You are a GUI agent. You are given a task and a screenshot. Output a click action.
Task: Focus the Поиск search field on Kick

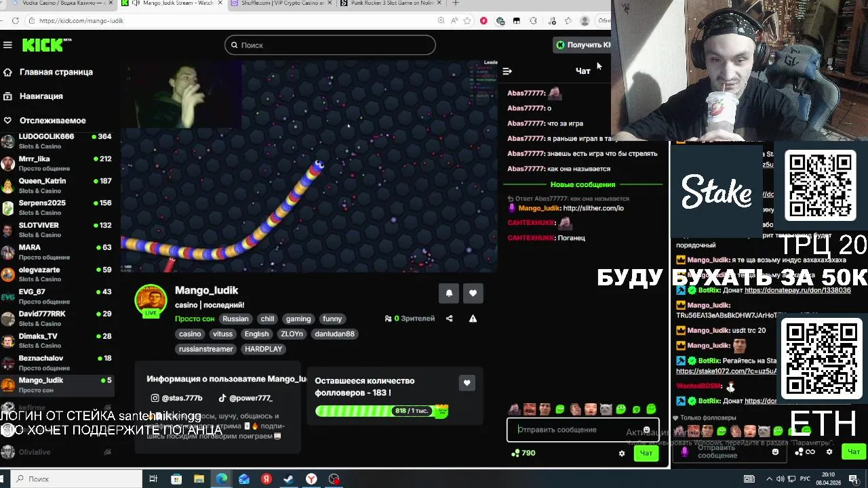point(330,45)
